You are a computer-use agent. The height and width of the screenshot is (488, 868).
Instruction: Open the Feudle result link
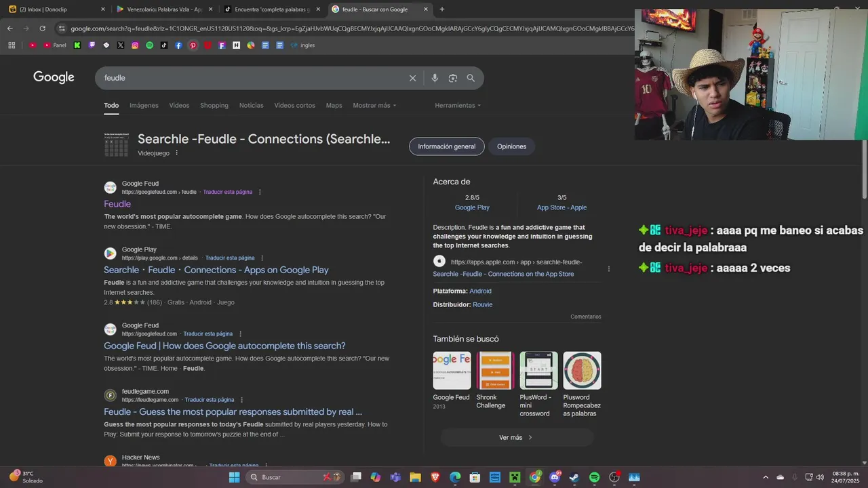(x=117, y=204)
